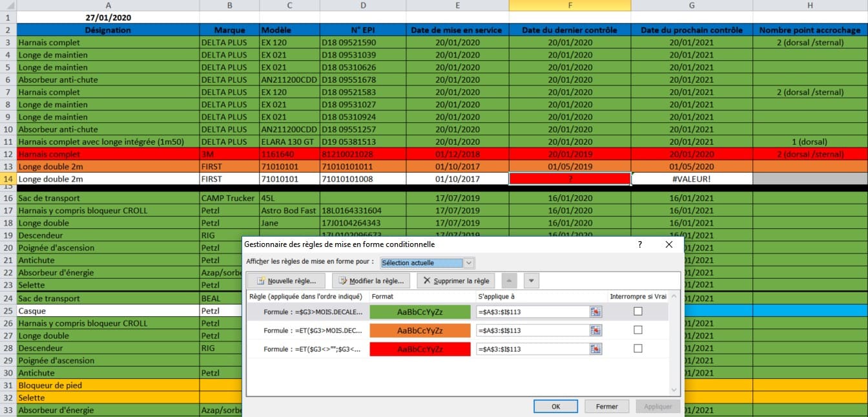Move selected rule down with arrow
868x417 pixels.
coord(531,281)
